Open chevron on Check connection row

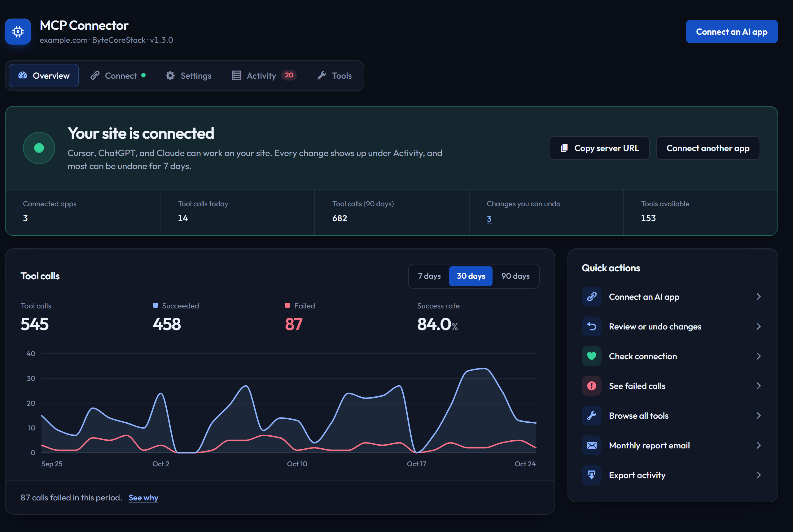[759, 356]
